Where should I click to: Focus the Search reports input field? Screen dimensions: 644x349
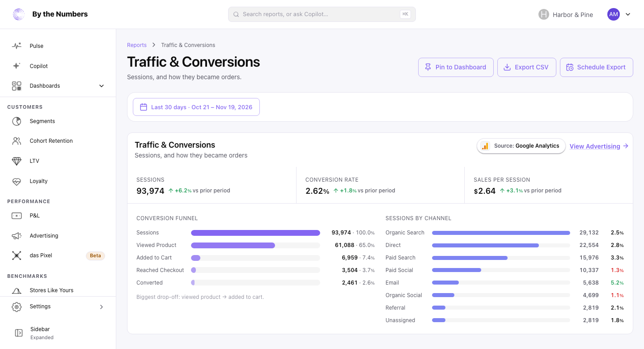tap(322, 14)
